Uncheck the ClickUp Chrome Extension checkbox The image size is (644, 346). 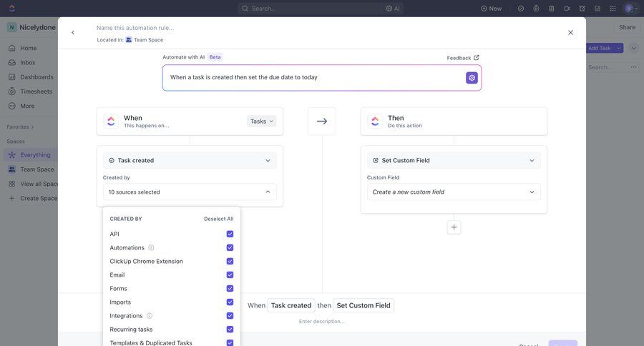[230, 261]
